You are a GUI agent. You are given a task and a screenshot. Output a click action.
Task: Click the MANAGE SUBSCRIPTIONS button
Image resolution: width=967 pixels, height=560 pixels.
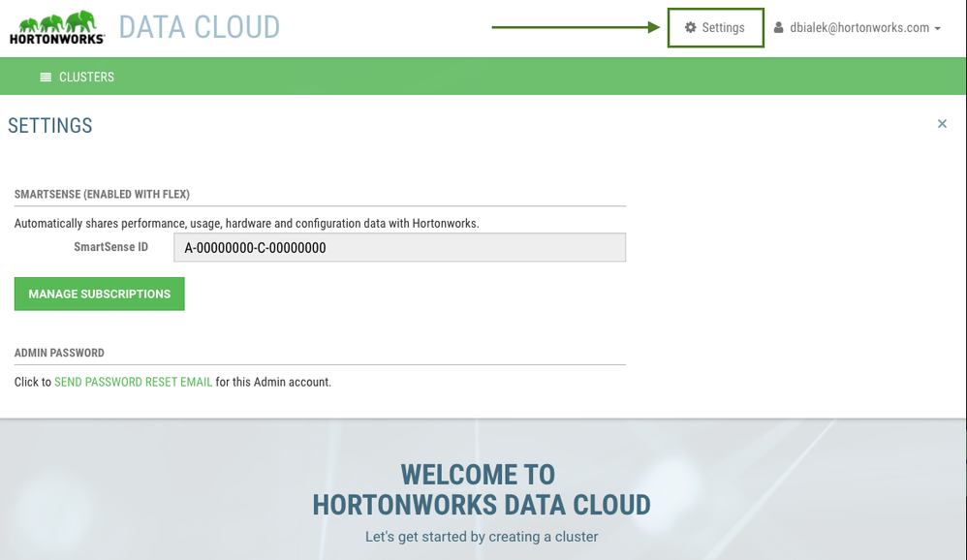(99, 294)
